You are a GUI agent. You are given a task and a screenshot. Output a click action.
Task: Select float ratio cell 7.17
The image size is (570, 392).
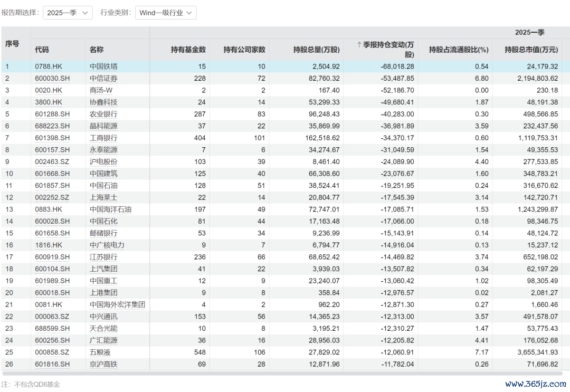(x=482, y=352)
